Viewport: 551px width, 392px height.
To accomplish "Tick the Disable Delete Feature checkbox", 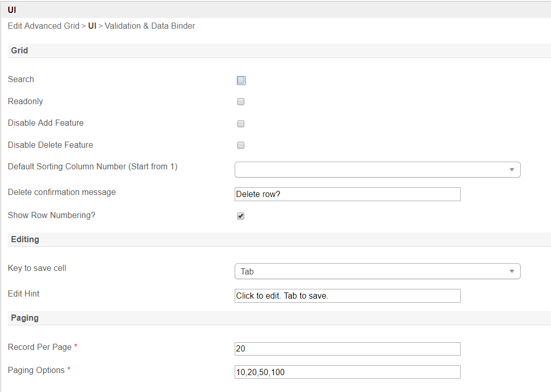I will 241,145.
